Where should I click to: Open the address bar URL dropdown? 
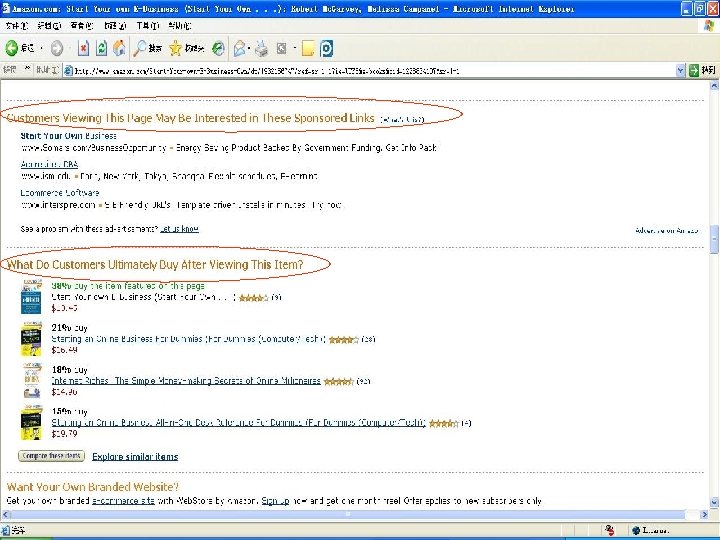[680, 70]
